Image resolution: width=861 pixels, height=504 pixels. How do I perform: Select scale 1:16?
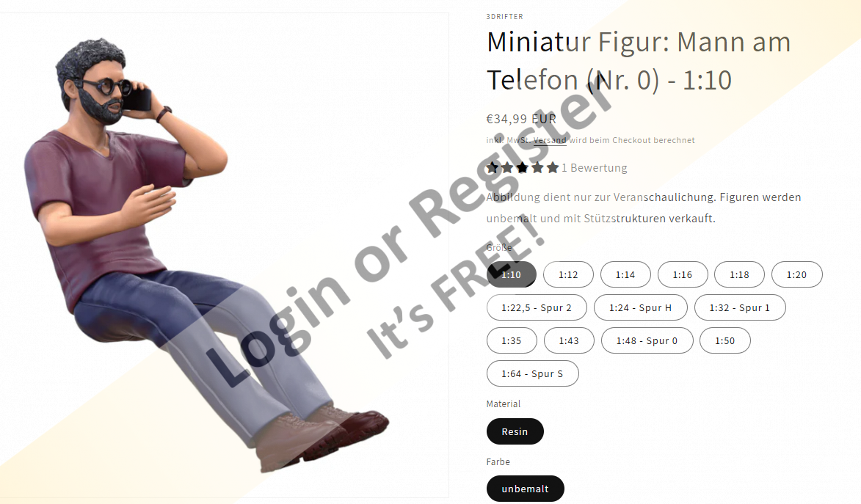click(683, 274)
